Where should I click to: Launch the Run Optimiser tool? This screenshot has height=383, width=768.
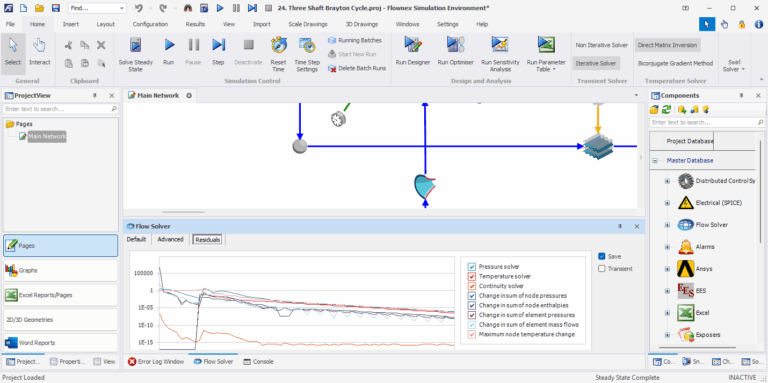click(456, 52)
